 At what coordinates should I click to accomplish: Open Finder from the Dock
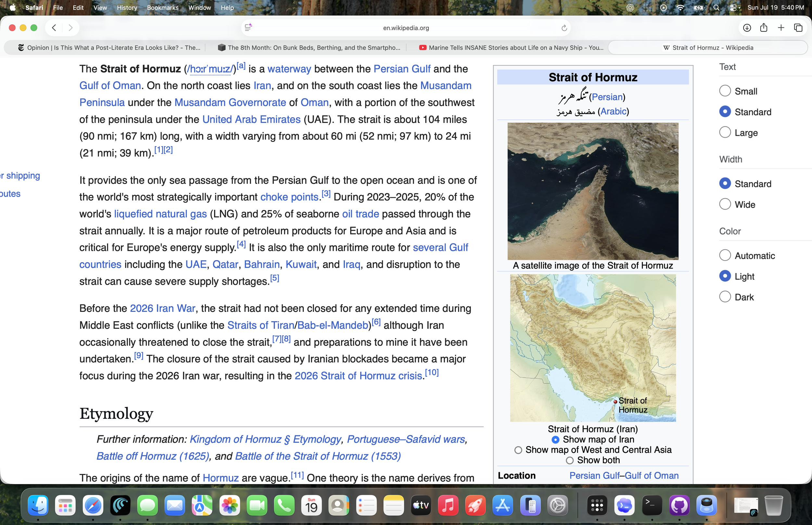(x=38, y=505)
